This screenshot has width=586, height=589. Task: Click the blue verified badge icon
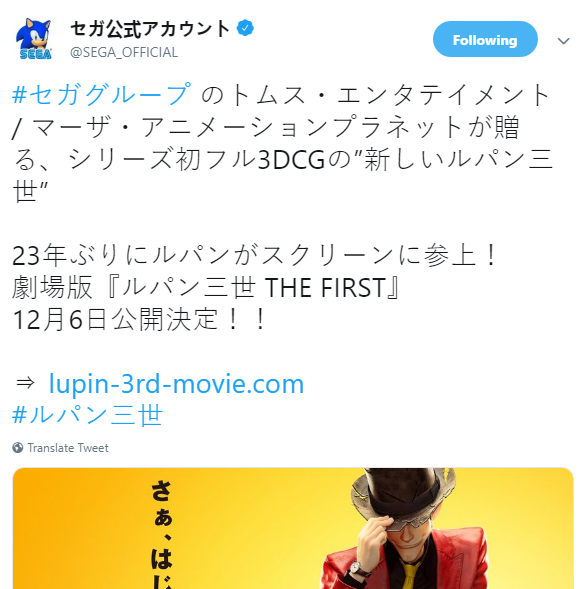pos(245,28)
